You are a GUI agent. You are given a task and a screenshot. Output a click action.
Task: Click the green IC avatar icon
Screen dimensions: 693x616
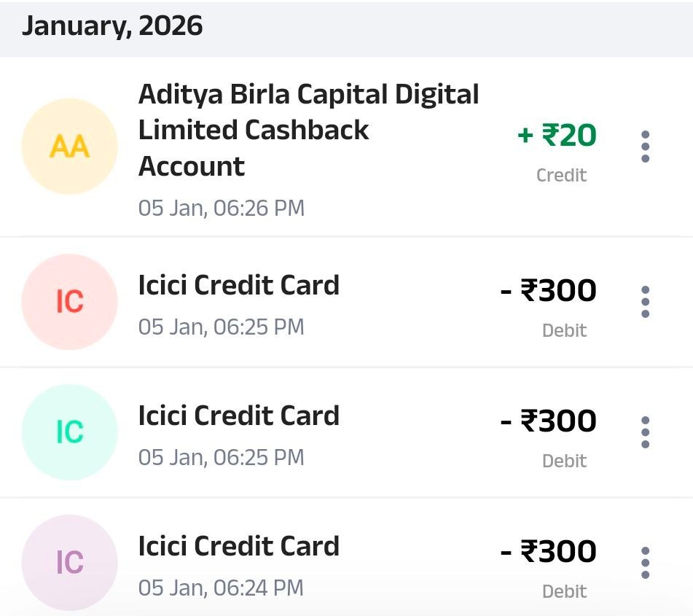(x=70, y=432)
